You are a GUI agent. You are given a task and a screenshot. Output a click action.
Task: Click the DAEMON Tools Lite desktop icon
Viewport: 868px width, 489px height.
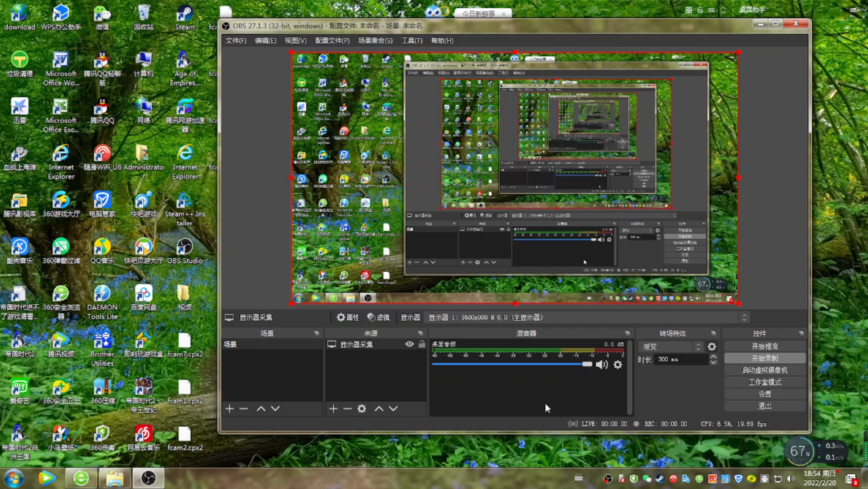tap(102, 302)
